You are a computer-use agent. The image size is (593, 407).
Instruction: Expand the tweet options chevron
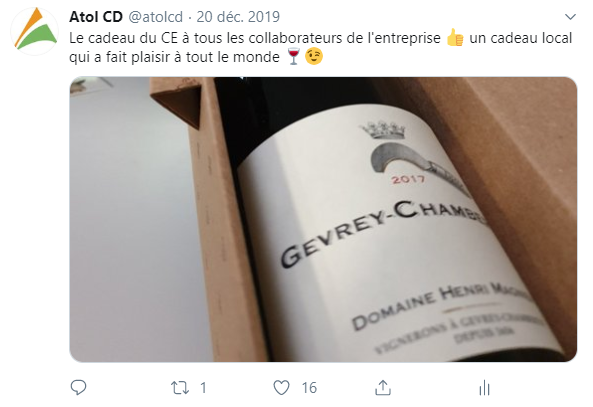pos(570,17)
